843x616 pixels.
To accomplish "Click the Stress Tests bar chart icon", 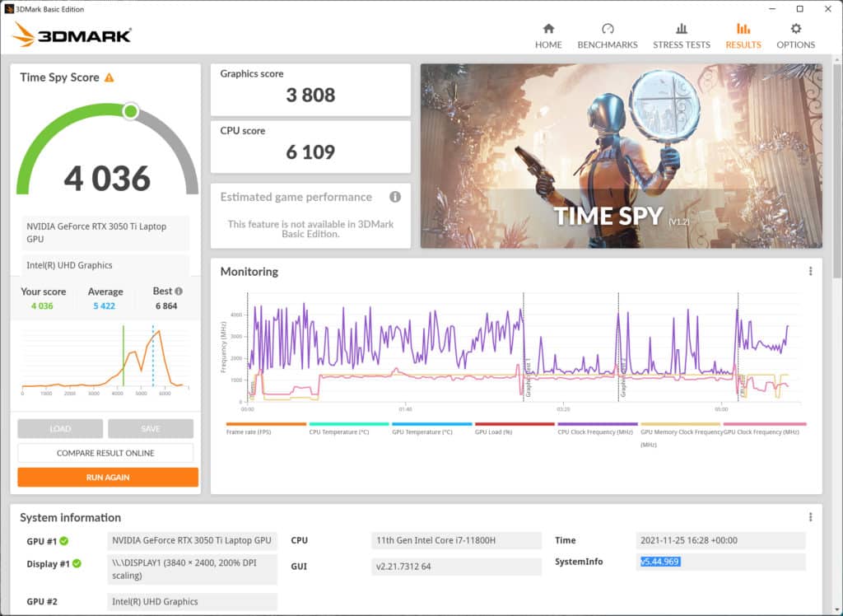I will (x=681, y=29).
